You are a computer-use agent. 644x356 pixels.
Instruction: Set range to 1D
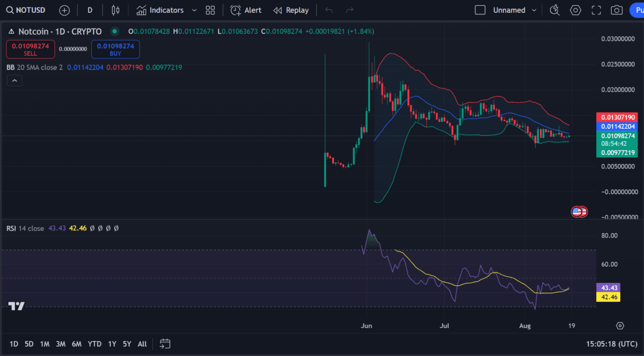click(14, 344)
